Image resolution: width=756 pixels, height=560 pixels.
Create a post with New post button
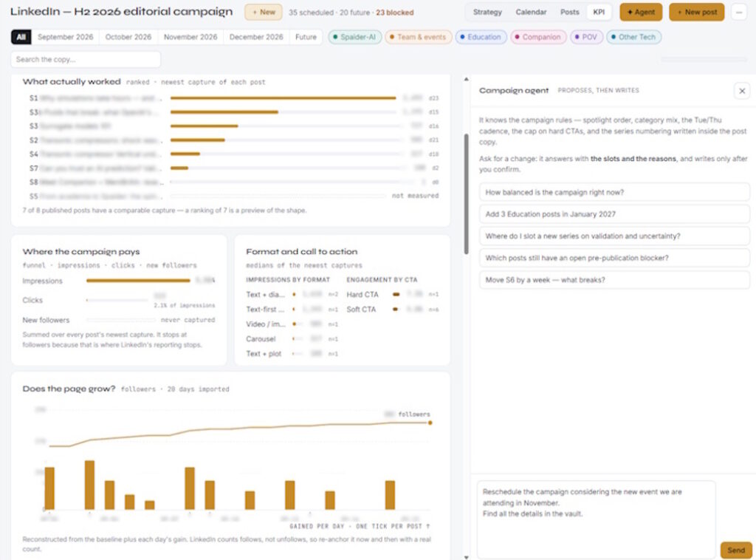pyautogui.click(x=697, y=12)
